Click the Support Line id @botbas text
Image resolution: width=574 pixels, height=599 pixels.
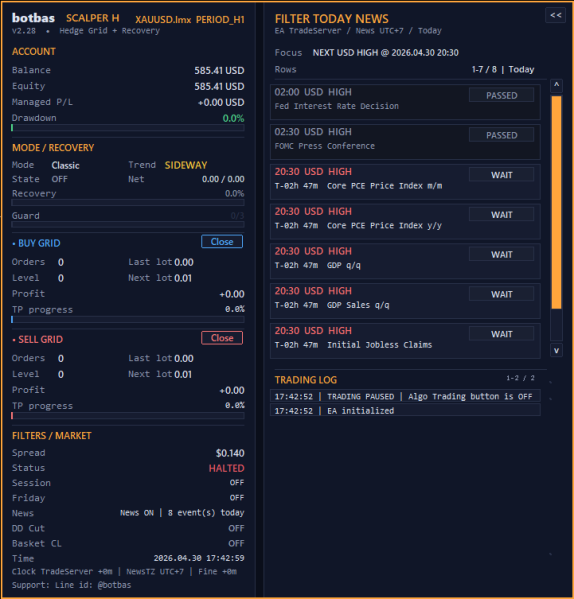click(x=71, y=585)
